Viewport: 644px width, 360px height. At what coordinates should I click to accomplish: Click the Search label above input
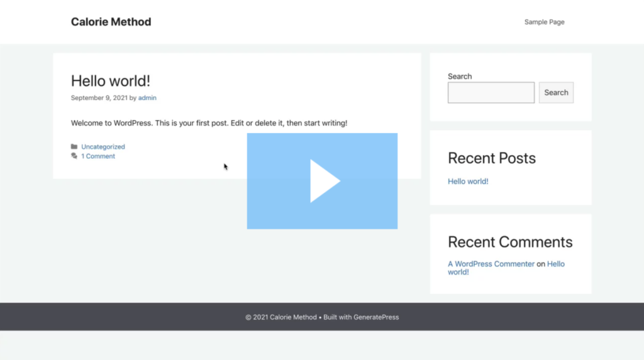tap(460, 77)
